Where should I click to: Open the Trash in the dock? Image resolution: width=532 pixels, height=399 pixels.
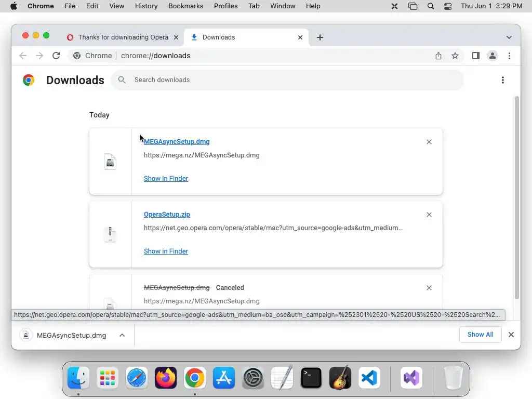[x=453, y=378]
